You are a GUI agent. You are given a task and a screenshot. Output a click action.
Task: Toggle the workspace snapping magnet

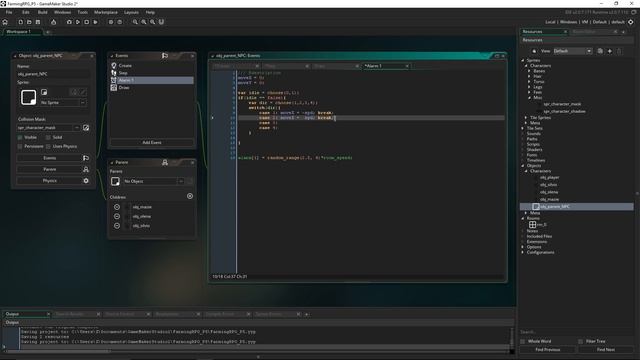click(x=161, y=22)
